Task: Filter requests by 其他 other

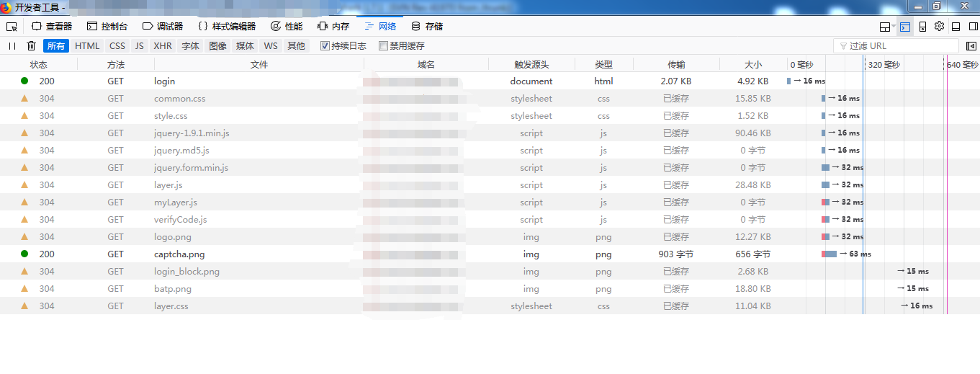Action: pos(296,46)
